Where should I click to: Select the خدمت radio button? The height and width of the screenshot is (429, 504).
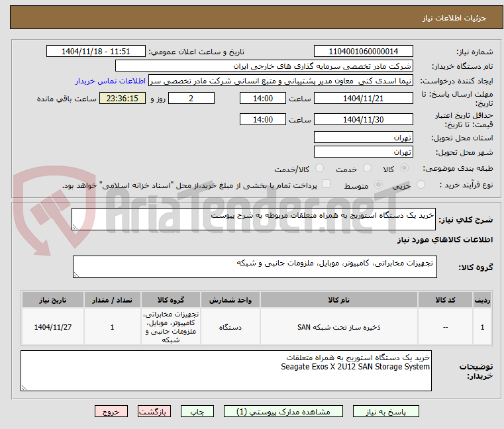point(367,168)
